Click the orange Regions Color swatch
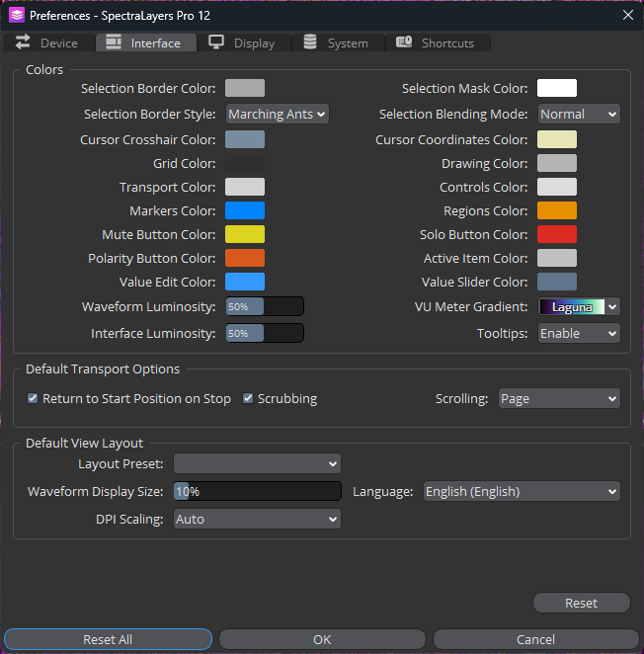Image resolution: width=644 pixels, height=654 pixels. pyautogui.click(x=557, y=210)
